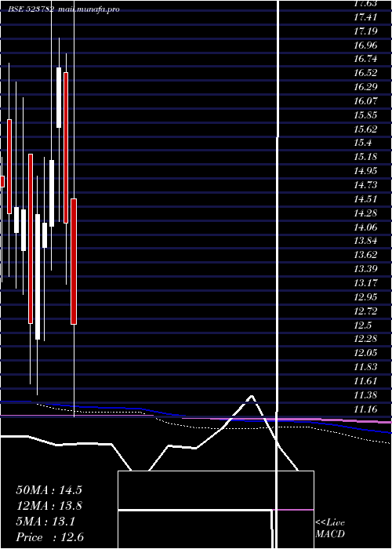Select the 12.28 price level label
The image size is (392, 549).
tap(365, 339)
